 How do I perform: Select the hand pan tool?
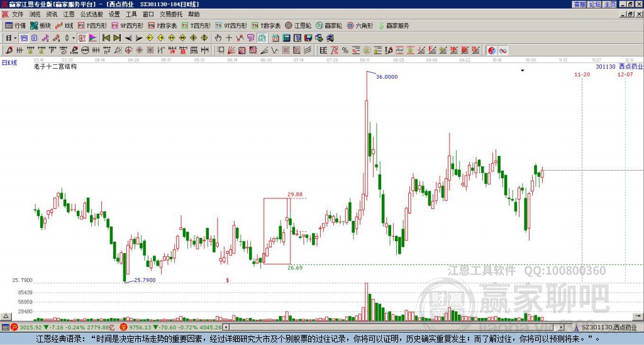218,38
